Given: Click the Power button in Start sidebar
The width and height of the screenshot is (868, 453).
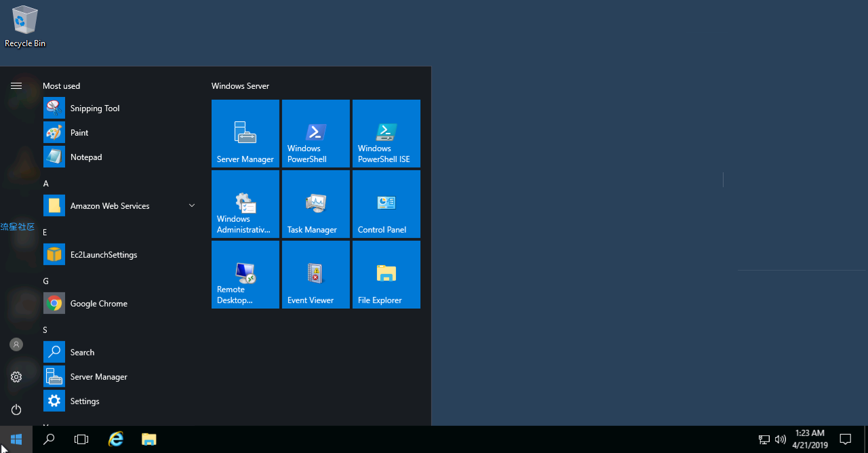Looking at the screenshot, I should tap(16, 410).
